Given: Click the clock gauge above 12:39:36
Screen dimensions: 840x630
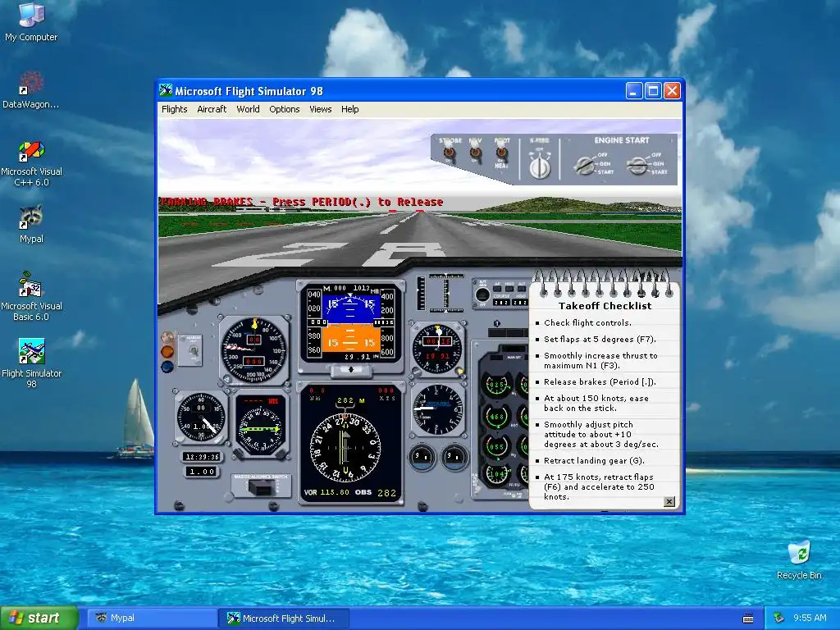Looking at the screenshot, I should tap(202, 418).
